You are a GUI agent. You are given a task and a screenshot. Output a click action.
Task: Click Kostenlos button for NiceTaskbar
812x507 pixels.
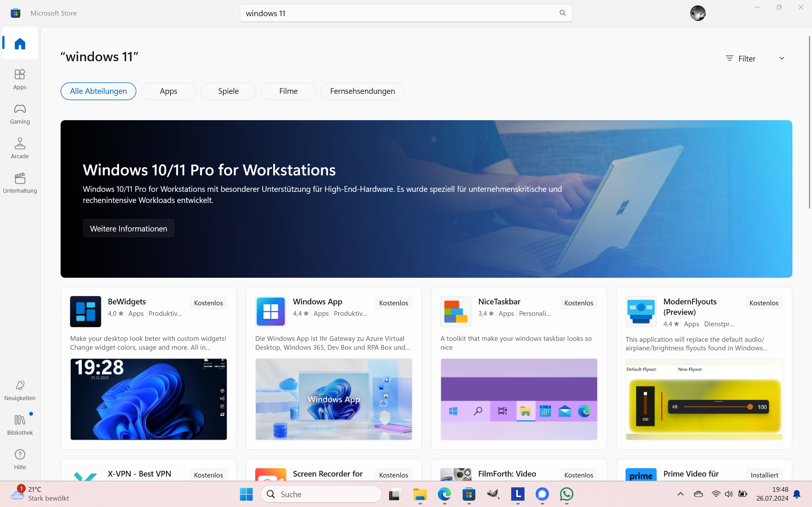pyautogui.click(x=578, y=303)
